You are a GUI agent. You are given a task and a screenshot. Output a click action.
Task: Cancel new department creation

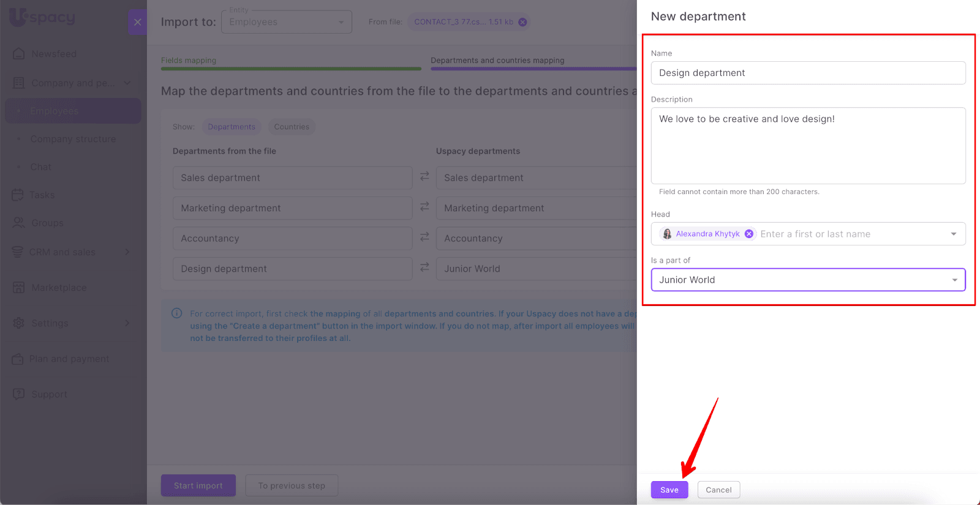point(718,490)
